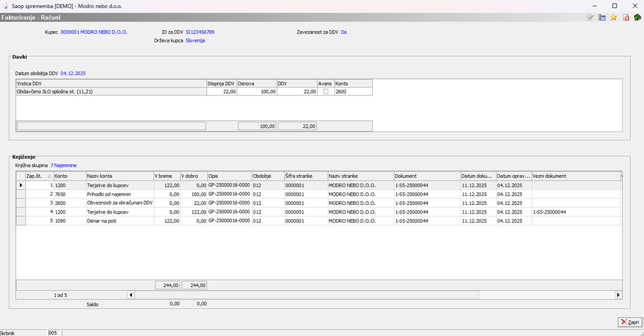Open the green help book icon

click(x=637, y=17)
